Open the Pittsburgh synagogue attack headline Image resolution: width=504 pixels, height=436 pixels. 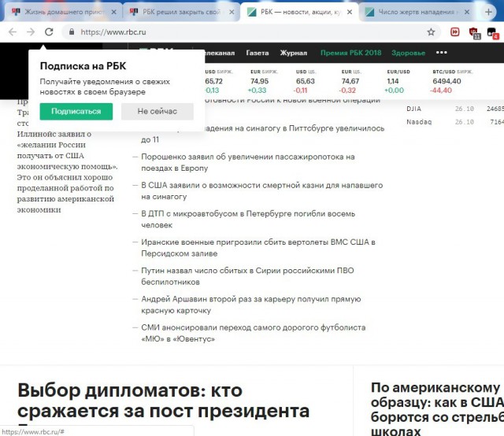[262, 134]
